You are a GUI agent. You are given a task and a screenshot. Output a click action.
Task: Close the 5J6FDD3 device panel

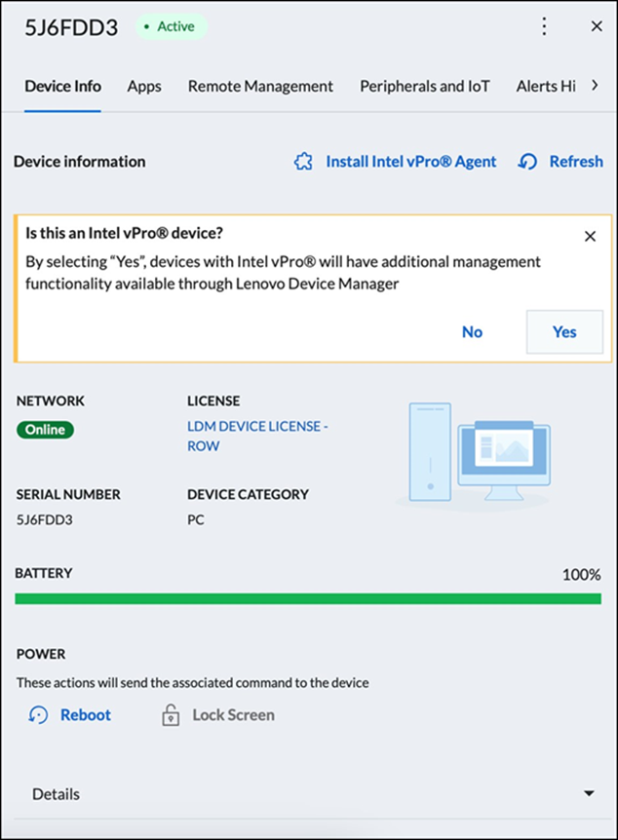[x=597, y=26]
